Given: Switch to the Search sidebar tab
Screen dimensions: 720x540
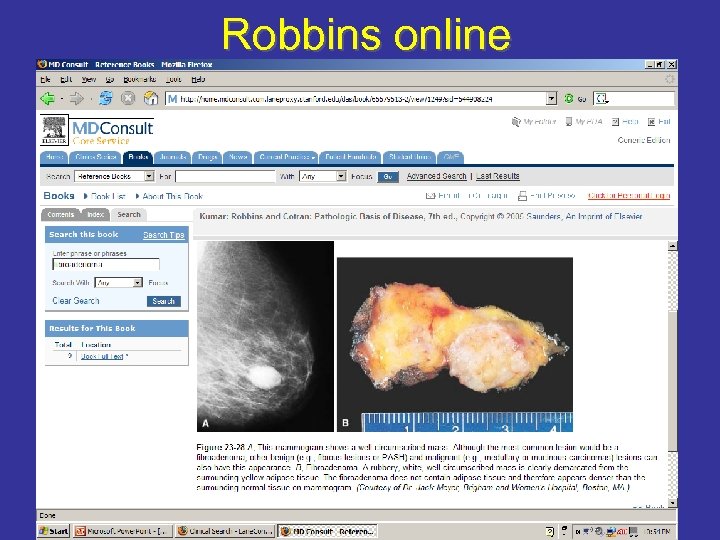Looking at the screenshot, I should click(x=129, y=214).
